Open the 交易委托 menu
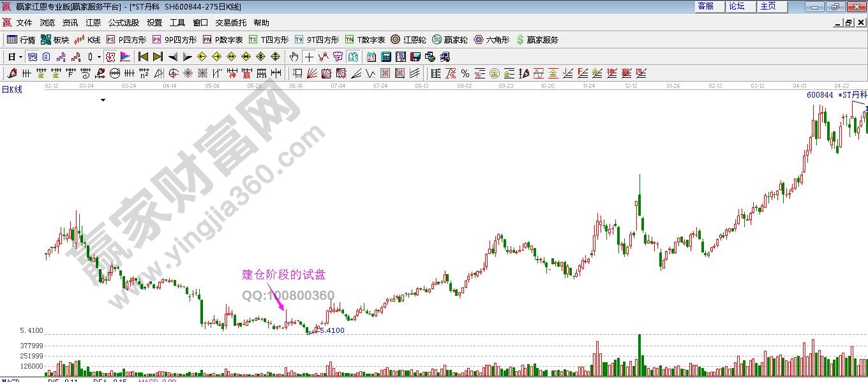The height and width of the screenshot is (382, 868). [230, 22]
